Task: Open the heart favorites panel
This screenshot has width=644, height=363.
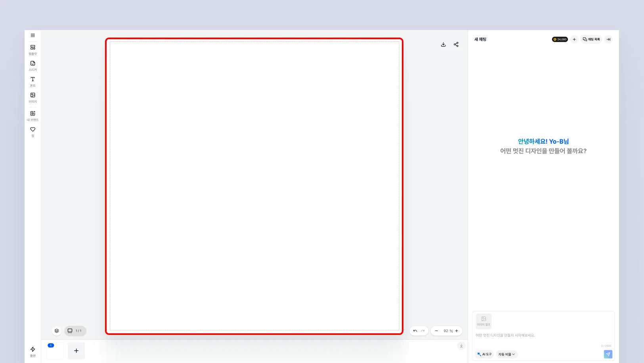Action: click(33, 132)
